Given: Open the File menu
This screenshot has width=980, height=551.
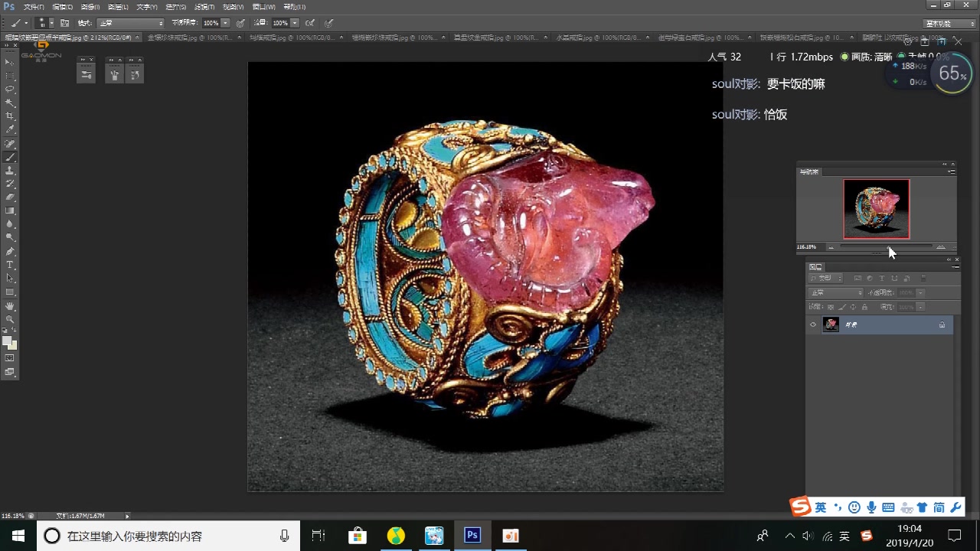Looking at the screenshot, I should 34,7.
